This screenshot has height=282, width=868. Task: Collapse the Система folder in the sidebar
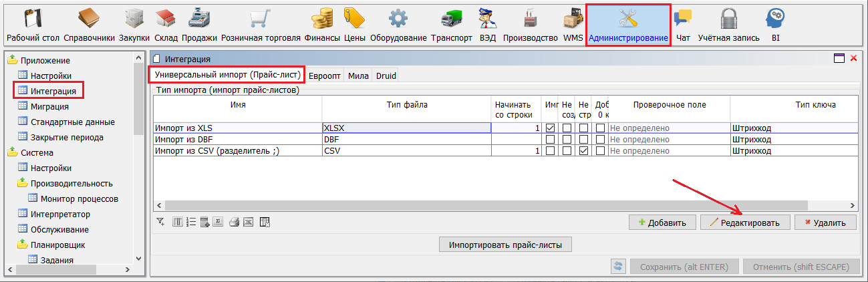click(12, 152)
